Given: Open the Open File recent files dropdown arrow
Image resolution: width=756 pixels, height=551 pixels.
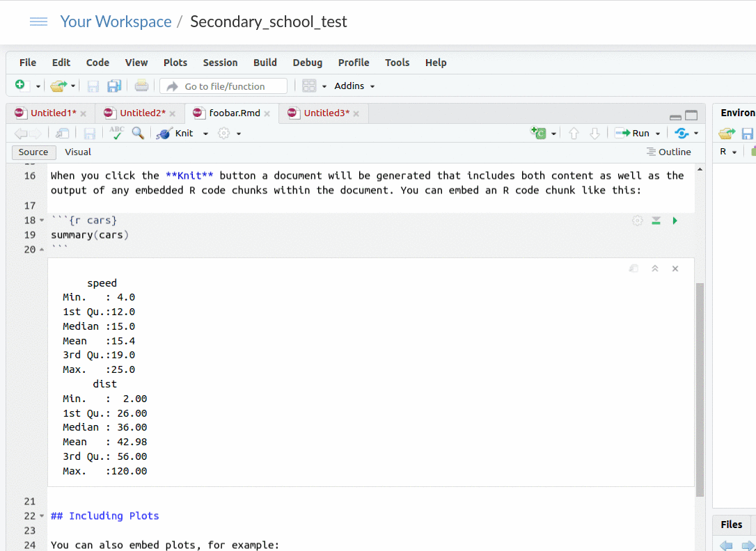Looking at the screenshot, I should pos(73,86).
